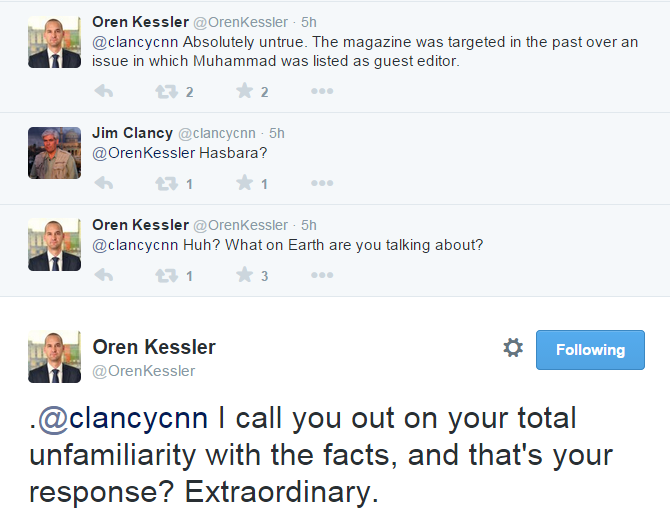The height and width of the screenshot is (518, 670).
Task: Open the 5h timestamp on the 'Hasbara?' tweet
Action: click(x=277, y=133)
